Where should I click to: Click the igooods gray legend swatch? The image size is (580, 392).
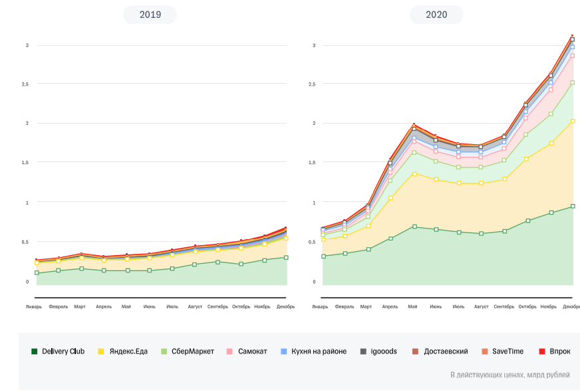tap(363, 351)
